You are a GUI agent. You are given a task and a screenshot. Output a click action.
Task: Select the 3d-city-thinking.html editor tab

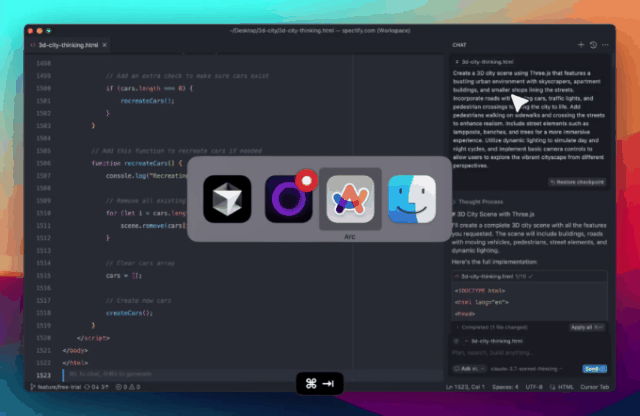(x=68, y=45)
